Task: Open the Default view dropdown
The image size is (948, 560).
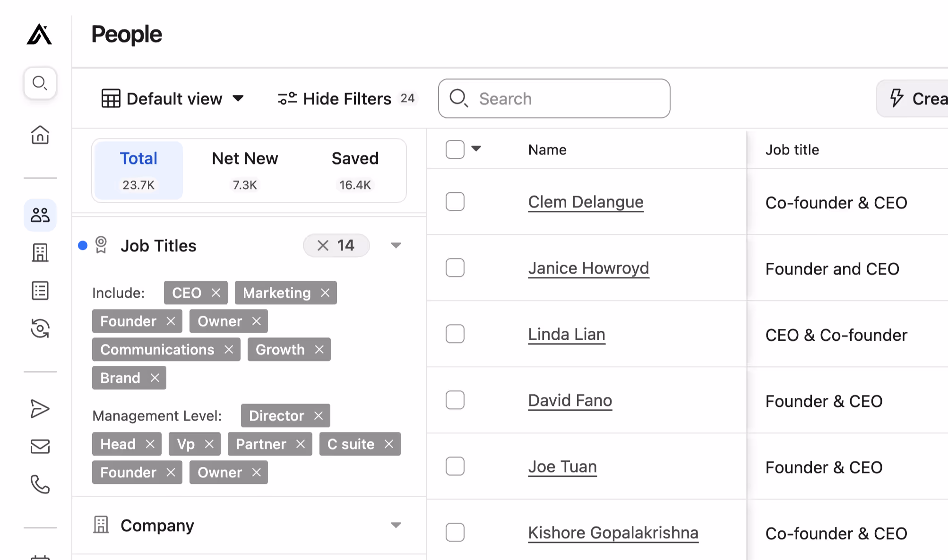Action: 173,98
